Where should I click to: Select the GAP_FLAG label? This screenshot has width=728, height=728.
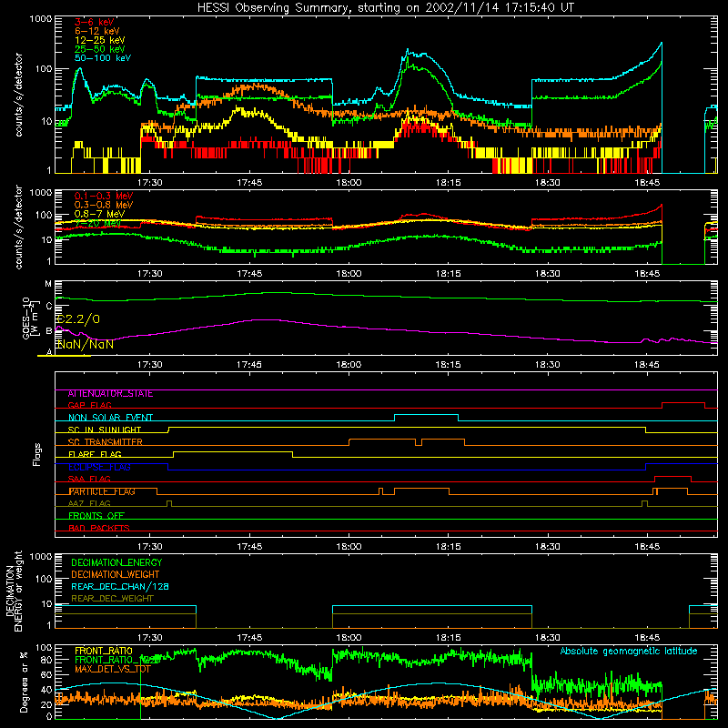[x=89, y=405]
